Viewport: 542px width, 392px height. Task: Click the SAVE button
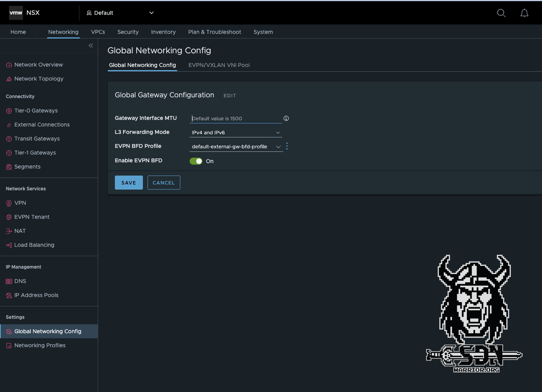coord(128,182)
